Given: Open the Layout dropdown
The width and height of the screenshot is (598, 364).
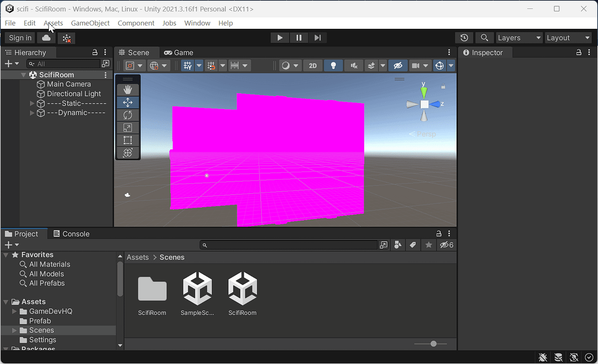Looking at the screenshot, I should point(568,37).
